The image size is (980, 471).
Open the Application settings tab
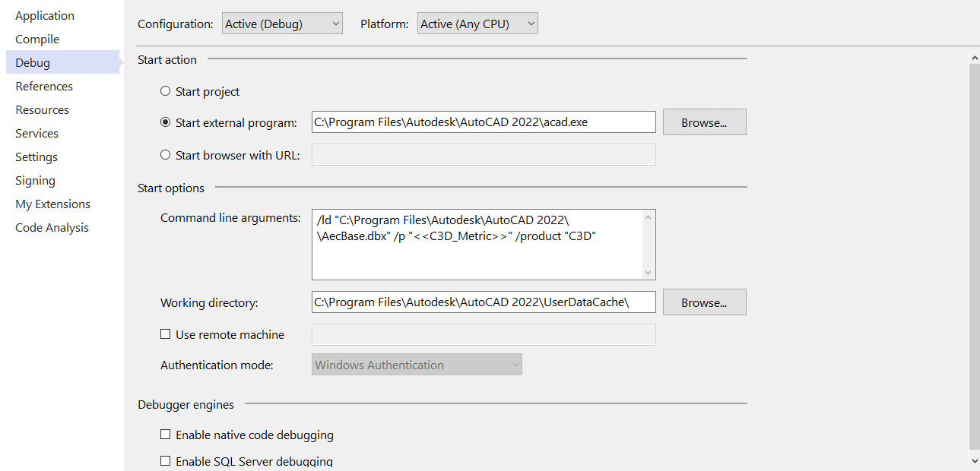click(45, 16)
